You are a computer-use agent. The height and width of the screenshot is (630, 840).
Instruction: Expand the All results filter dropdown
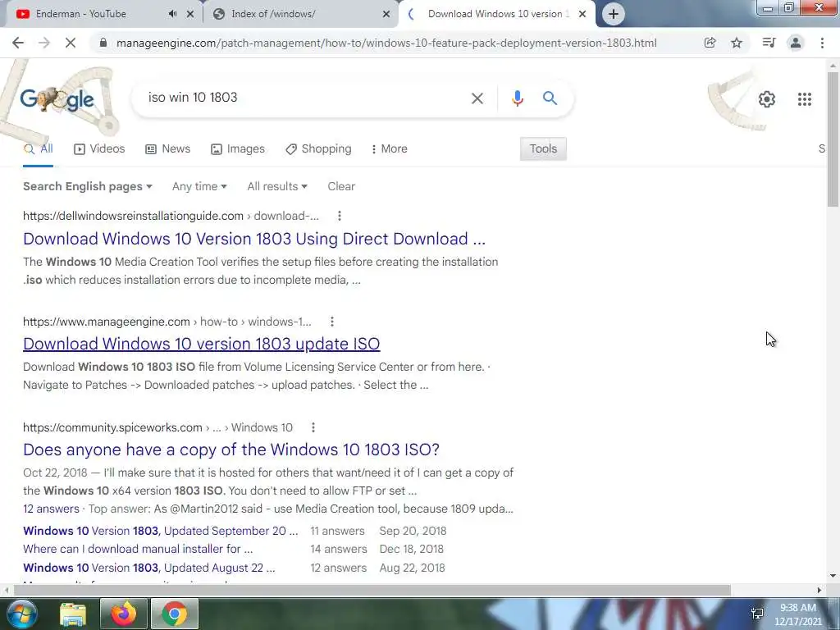pyautogui.click(x=277, y=186)
